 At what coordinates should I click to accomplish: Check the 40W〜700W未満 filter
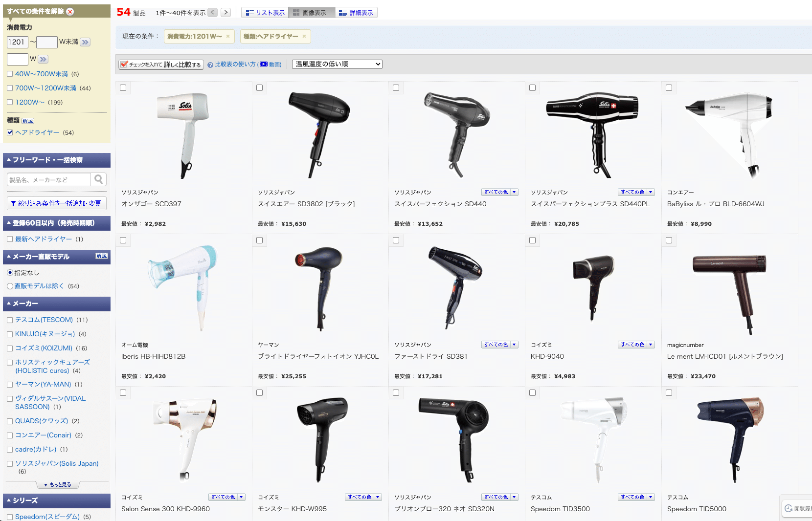coord(10,74)
